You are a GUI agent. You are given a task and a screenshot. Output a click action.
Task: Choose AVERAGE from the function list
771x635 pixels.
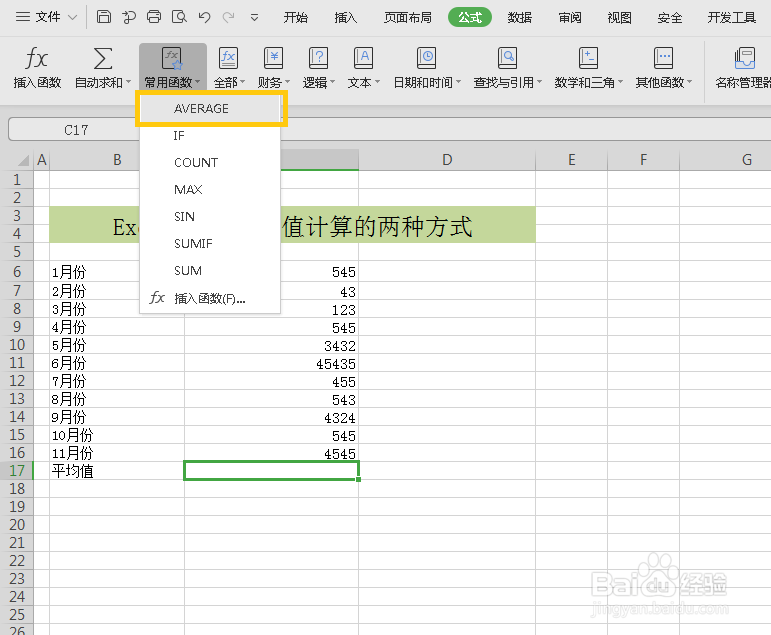click(x=210, y=108)
